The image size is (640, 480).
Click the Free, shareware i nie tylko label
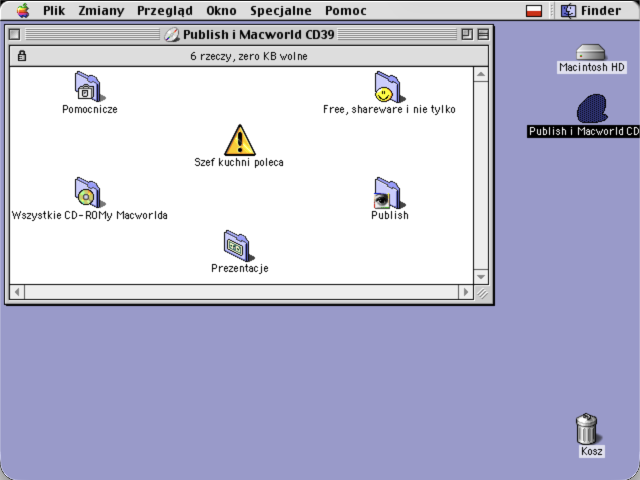pos(389,109)
